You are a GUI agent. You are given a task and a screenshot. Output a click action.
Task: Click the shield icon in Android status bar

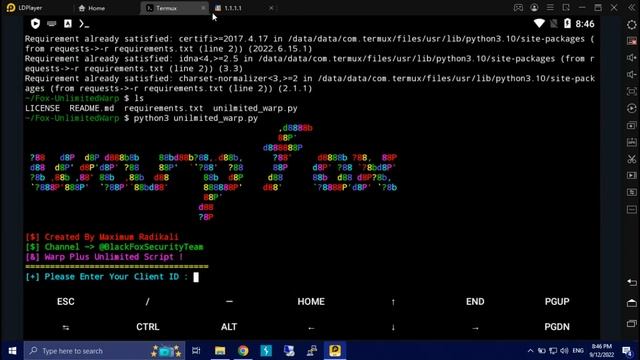(x=35, y=24)
